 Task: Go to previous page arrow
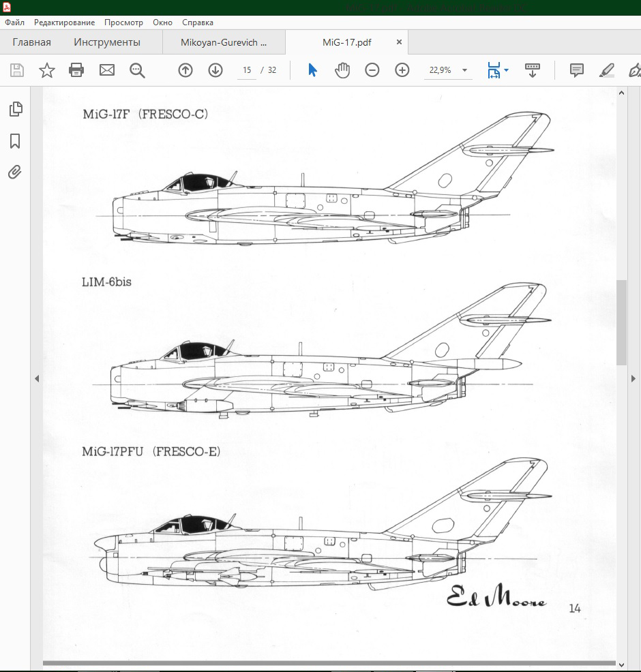pyautogui.click(x=185, y=70)
